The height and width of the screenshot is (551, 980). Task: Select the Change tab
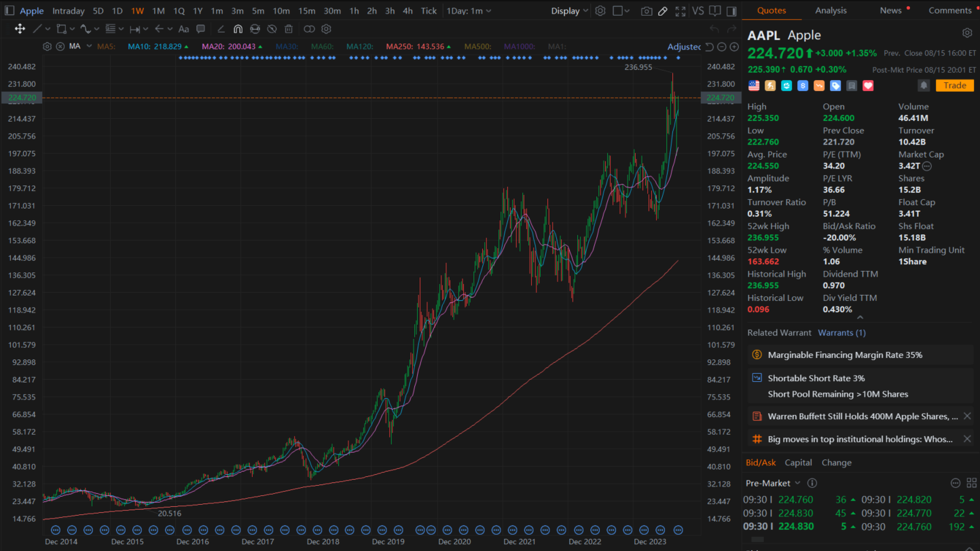click(836, 463)
